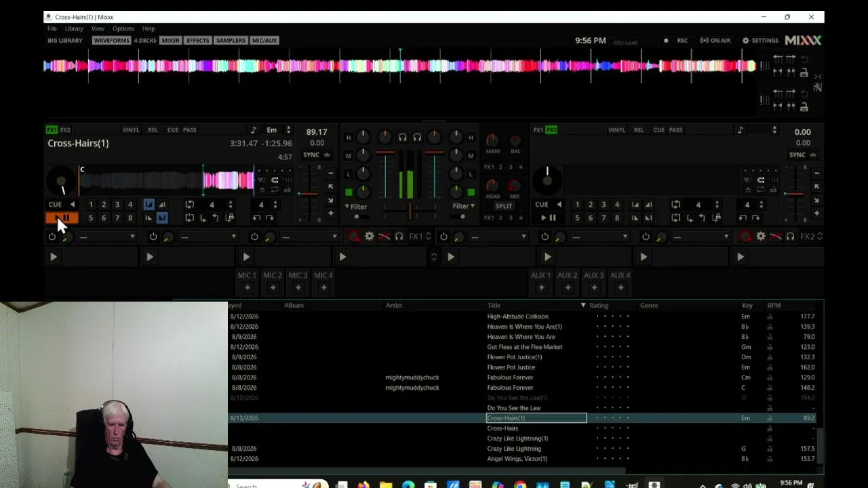The width and height of the screenshot is (868, 488).
Task: Expand the sampler rows with the arrow toggle
Action: (434, 257)
